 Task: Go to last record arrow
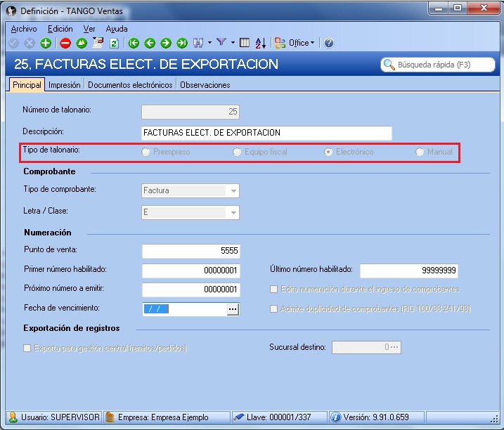[182, 43]
